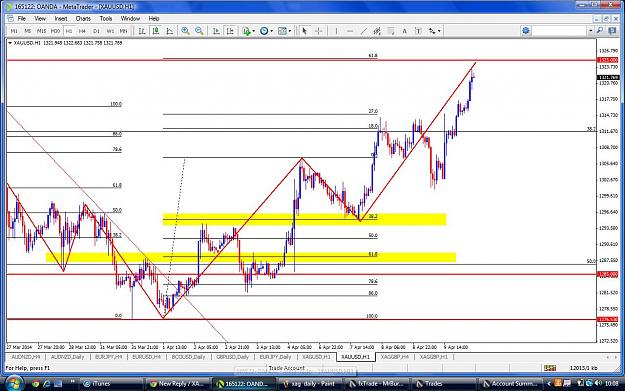Open the search box dropdown arrow
Viewport: 625px width, 391px height.
(590, 31)
